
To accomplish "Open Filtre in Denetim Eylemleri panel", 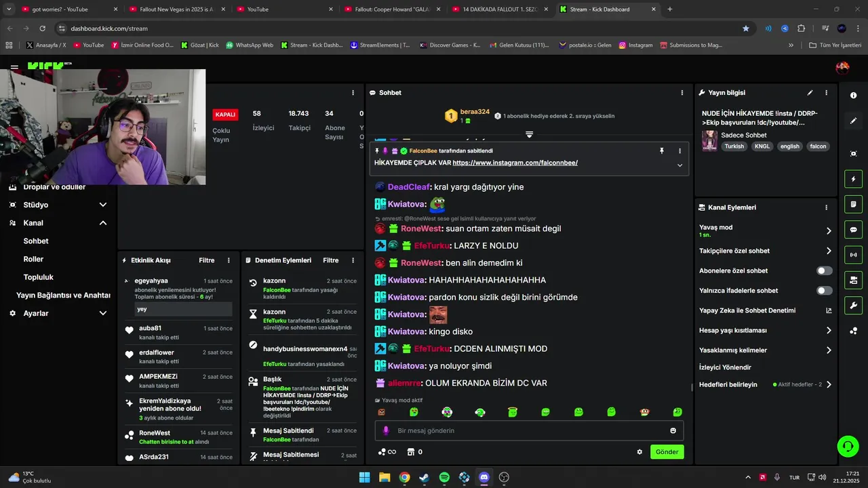I will point(331,260).
